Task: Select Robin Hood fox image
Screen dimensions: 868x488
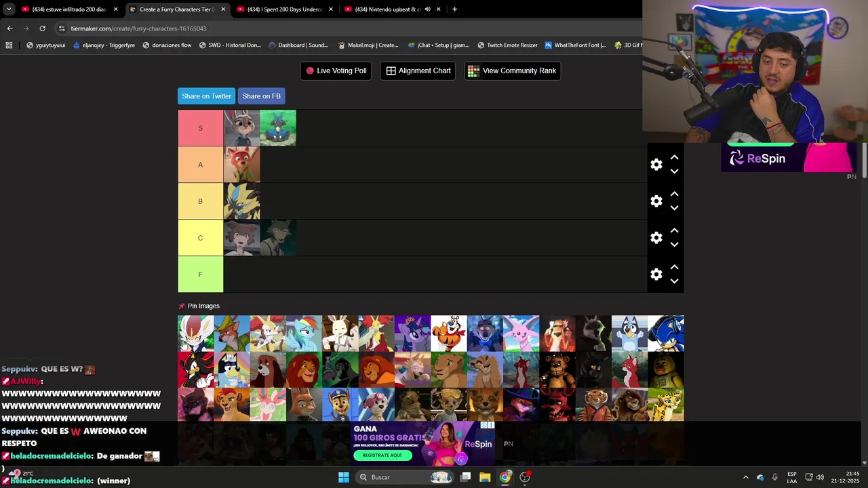Action: tap(232, 333)
